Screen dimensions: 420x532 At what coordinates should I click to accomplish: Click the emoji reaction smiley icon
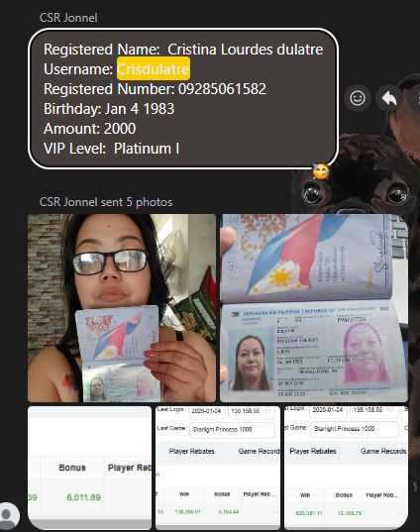[x=358, y=98]
